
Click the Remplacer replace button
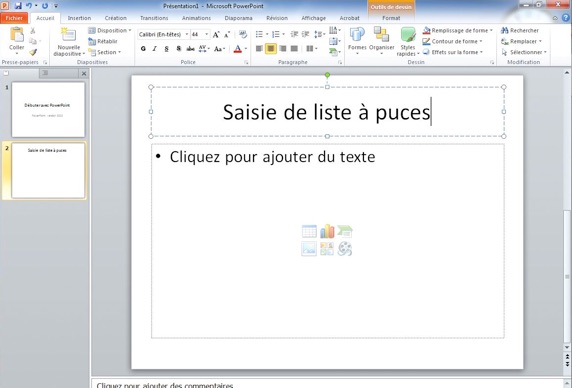[522, 41]
